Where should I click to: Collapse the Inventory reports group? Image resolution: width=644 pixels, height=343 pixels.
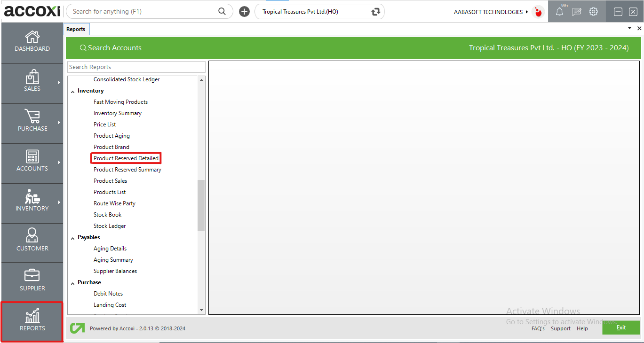tap(73, 91)
